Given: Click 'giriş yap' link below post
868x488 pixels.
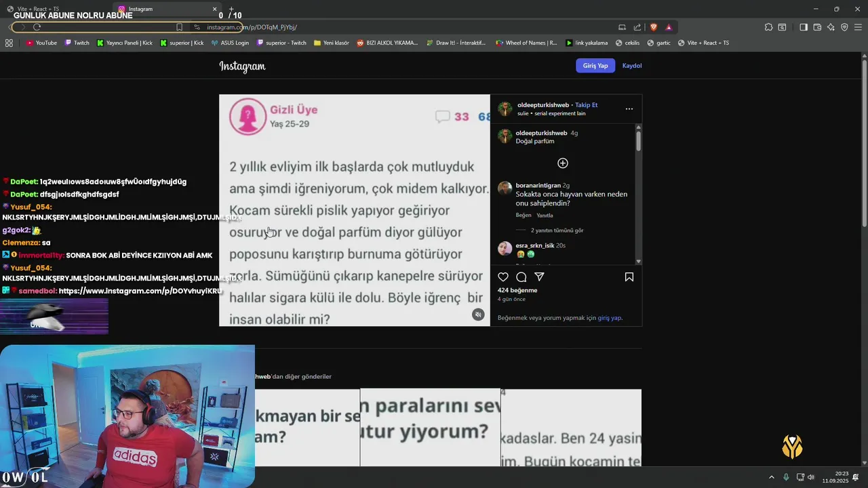Looking at the screenshot, I should coord(609,318).
